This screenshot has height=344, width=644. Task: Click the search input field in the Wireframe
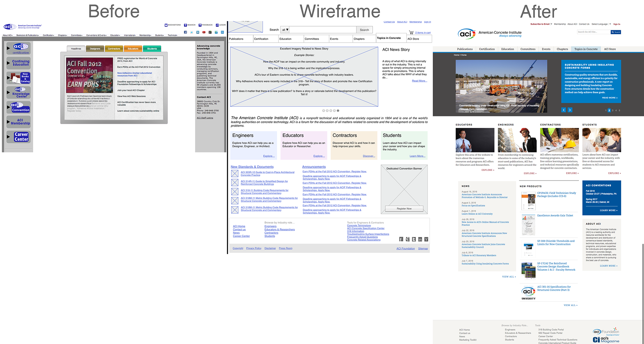coord(323,30)
